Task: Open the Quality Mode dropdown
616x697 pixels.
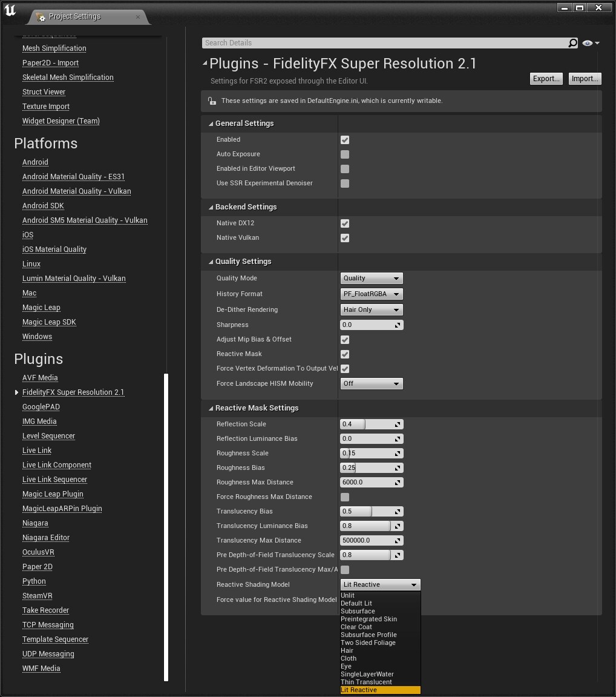Action: click(x=372, y=279)
